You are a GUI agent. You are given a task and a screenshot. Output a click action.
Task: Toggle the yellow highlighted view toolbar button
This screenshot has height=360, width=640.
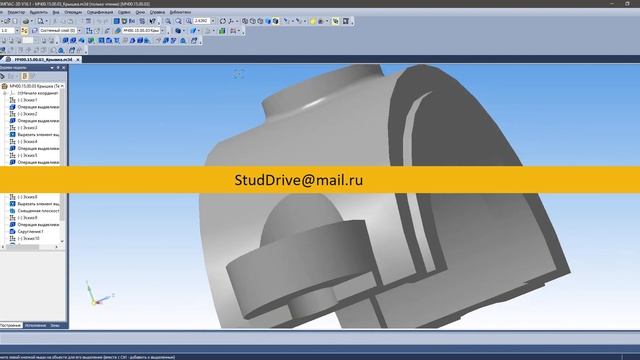click(313, 21)
